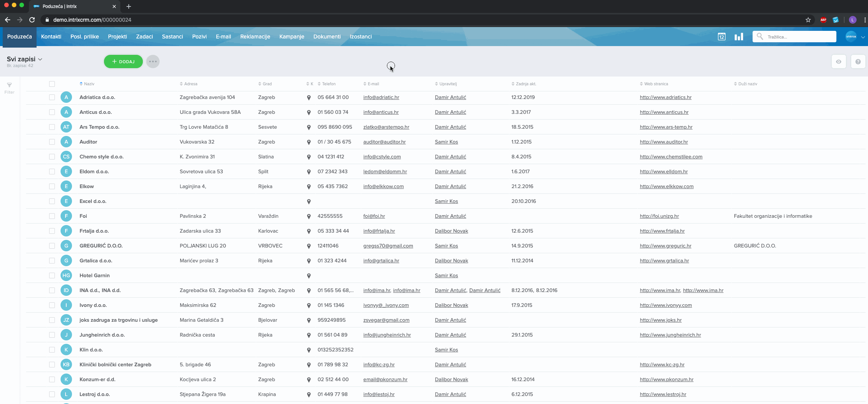The image size is (868, 404).
Task: Open the calendar icon in header
Action: pos(721,37)
